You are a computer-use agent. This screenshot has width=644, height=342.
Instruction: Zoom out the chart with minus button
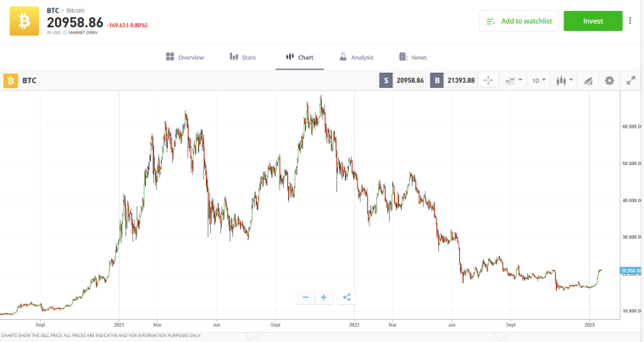point(305,297)
